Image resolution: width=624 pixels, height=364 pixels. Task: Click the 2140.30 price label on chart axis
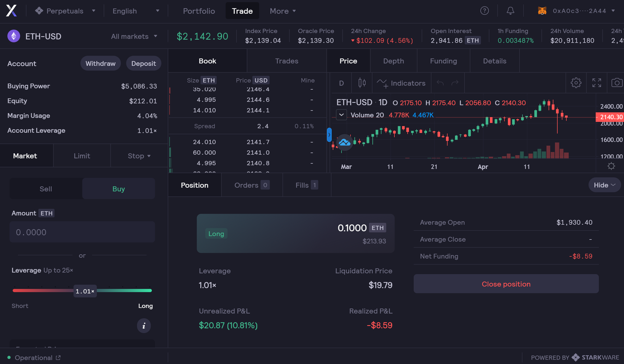(x=610, y=117)
